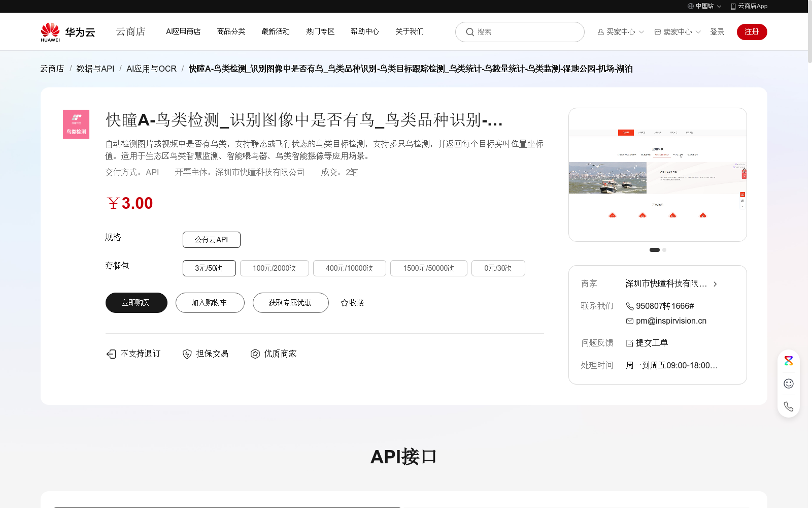Click the seller center shop icon

click(658, 32)
